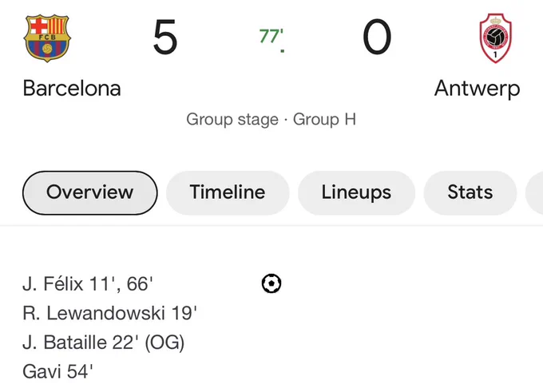This screenshot has width=543, height=392.
Task: Click the soccer ball goals icon
Action: pyautogui.click(x=271, y=283)
